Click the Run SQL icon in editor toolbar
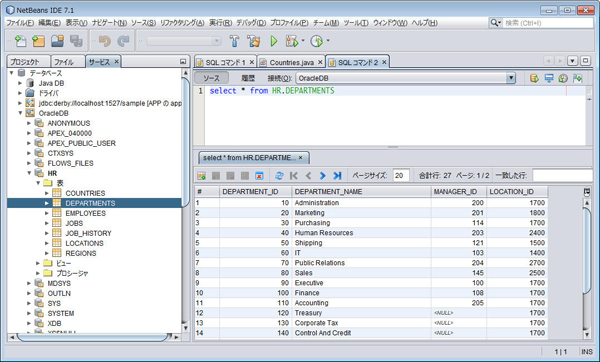The image size is (600, 362). [534, 78]
